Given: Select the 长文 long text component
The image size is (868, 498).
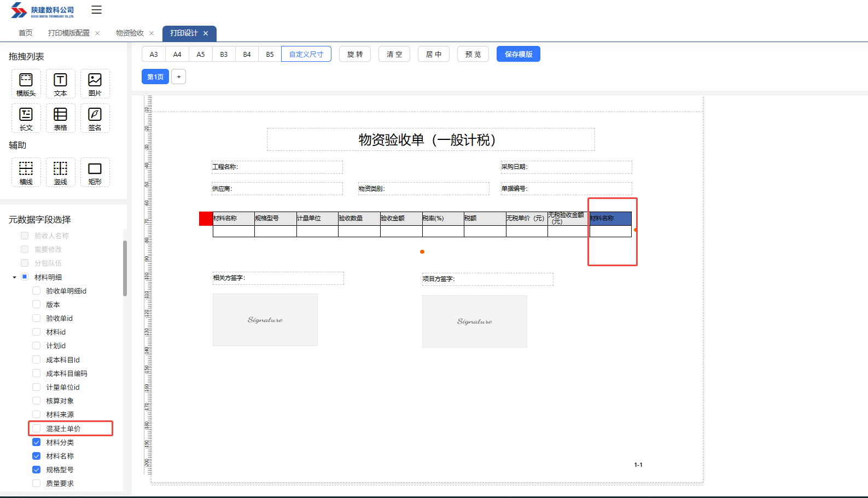Looking at the screenshot, I should 26,118.
